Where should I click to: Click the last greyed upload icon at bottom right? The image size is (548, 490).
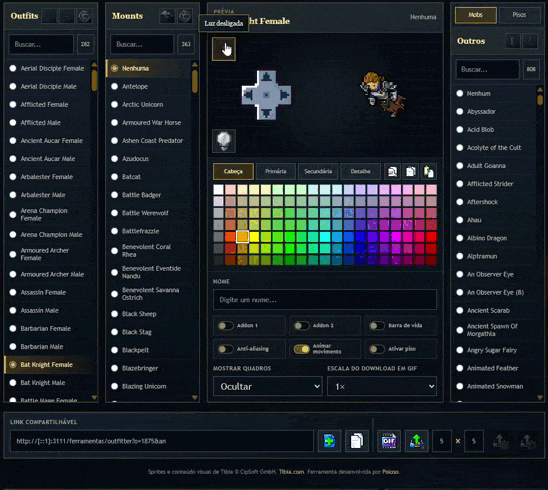(x=528, y=441)
